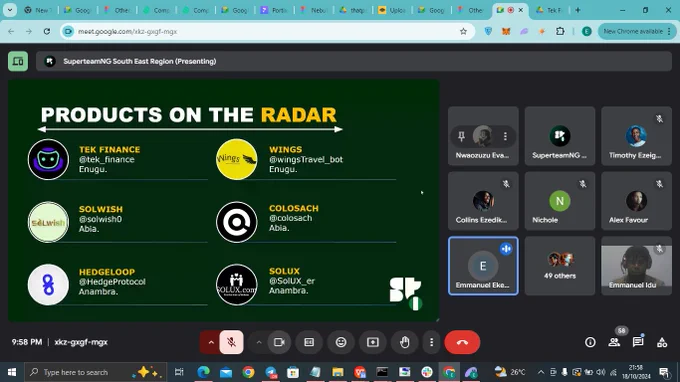Leave the call with red hang-up button

(462, 342)
